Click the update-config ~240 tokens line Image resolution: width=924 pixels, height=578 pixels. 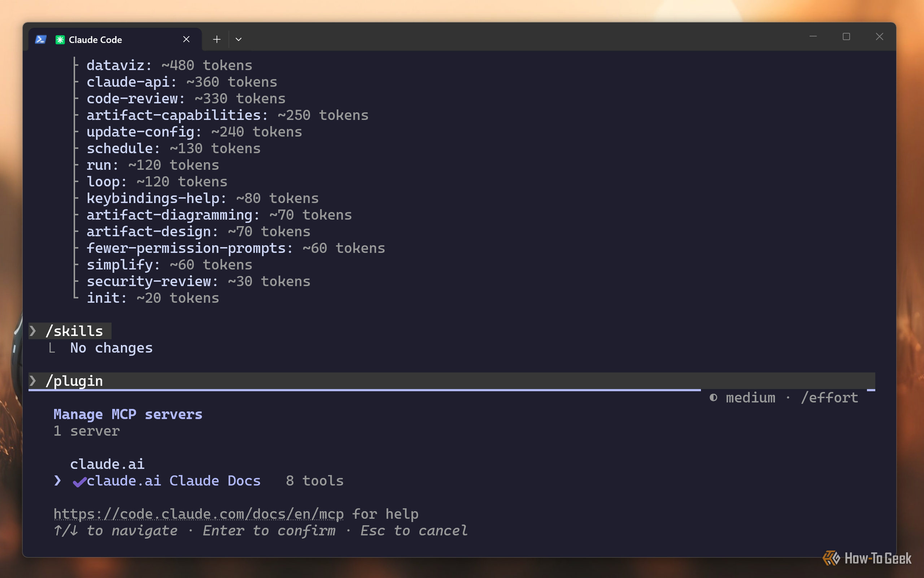click(194, 132)
